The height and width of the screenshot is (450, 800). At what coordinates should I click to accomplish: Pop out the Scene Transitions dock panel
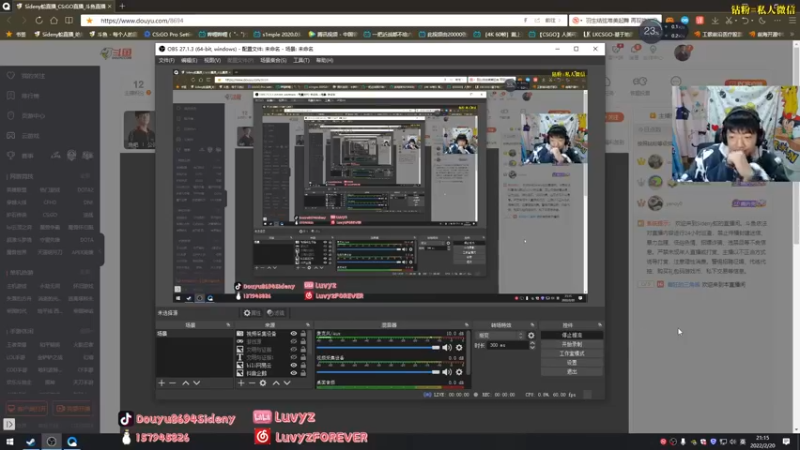(532, 325)
